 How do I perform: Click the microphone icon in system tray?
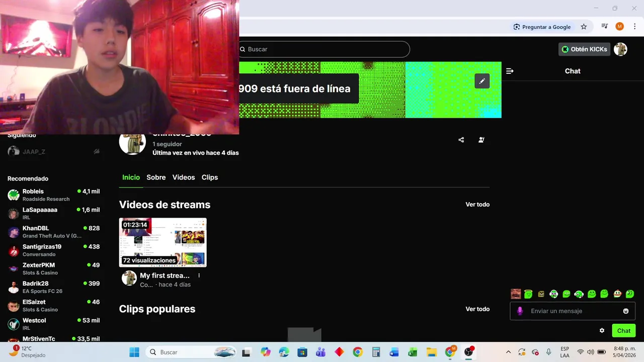549,352
